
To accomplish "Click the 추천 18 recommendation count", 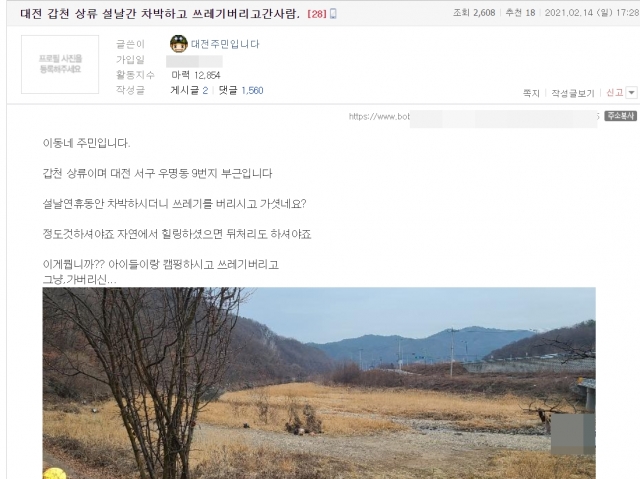I will pyautogui.click(x=520, y=13).
